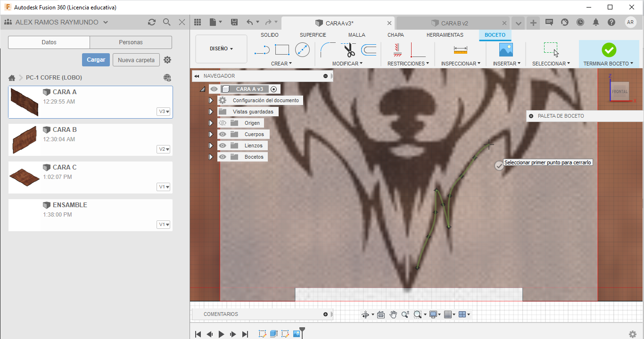
Task: Jump to the timeline beginning
Action: click(x=198, y=334)
